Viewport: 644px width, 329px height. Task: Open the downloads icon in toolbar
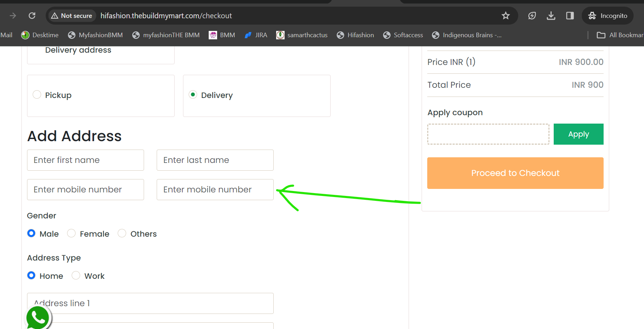coord(551,16)
